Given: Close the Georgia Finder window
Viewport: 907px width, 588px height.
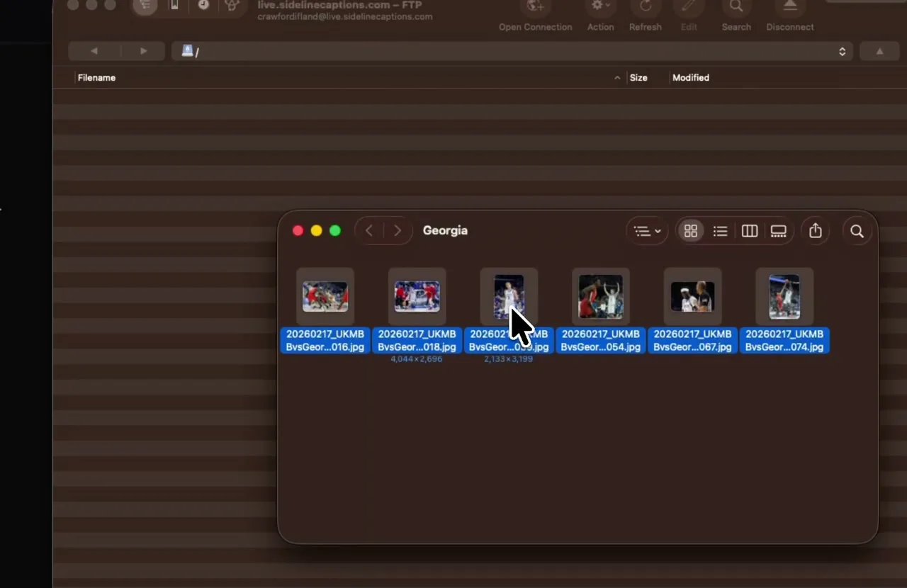Looking at the screenshot, I should [x=298, y=231].
